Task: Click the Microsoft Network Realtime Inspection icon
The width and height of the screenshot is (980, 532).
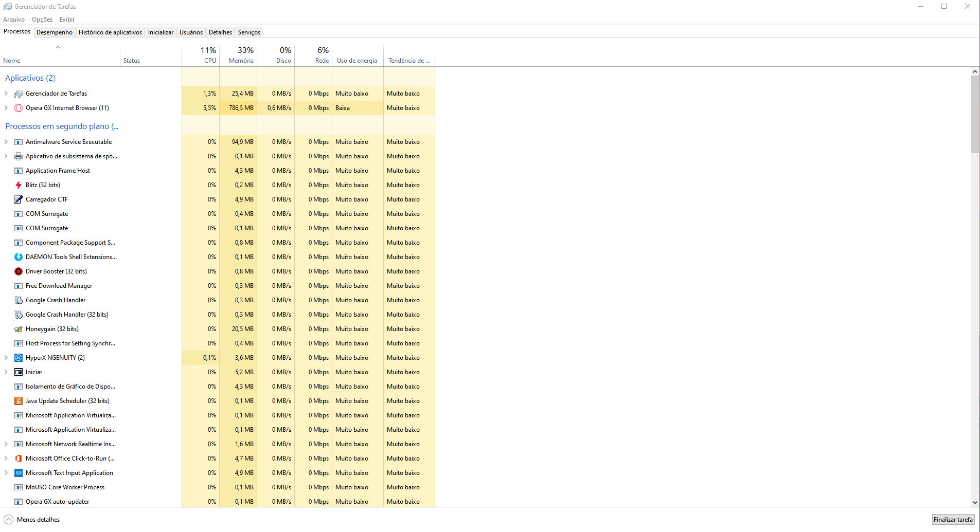Action: coord(19,444)
